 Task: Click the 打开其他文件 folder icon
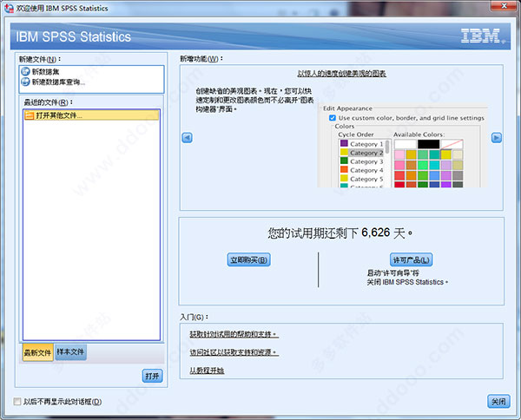point(30,115)
